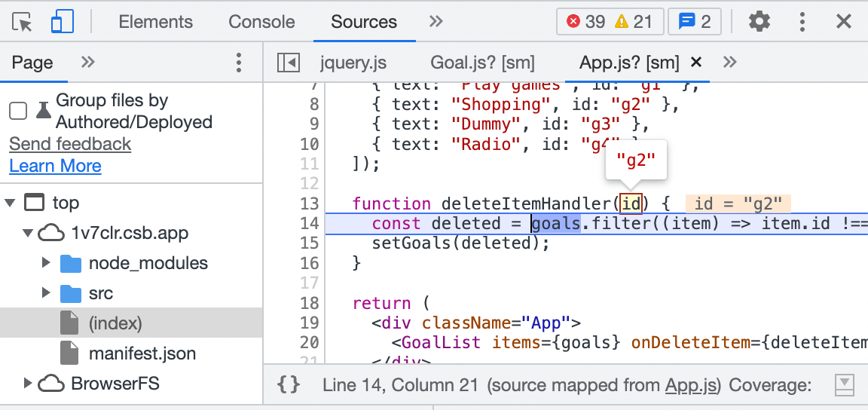Click line number 18 gutter

311,303
